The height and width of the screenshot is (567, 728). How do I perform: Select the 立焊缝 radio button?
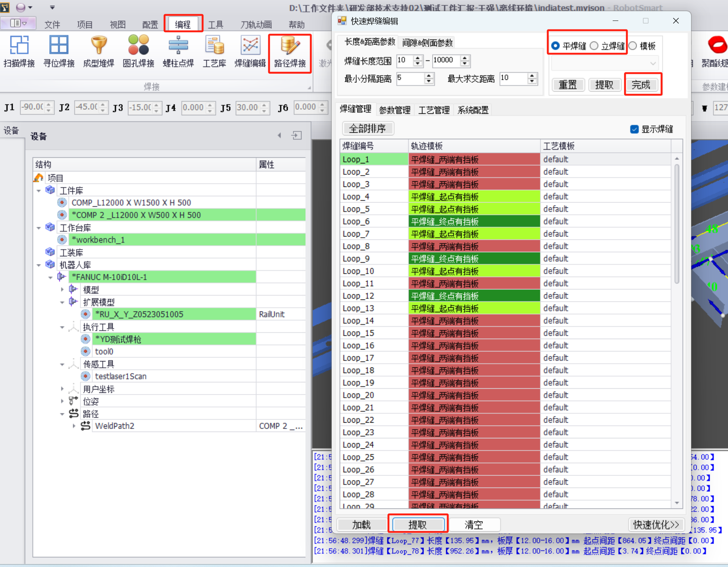(x=594, y=46)
